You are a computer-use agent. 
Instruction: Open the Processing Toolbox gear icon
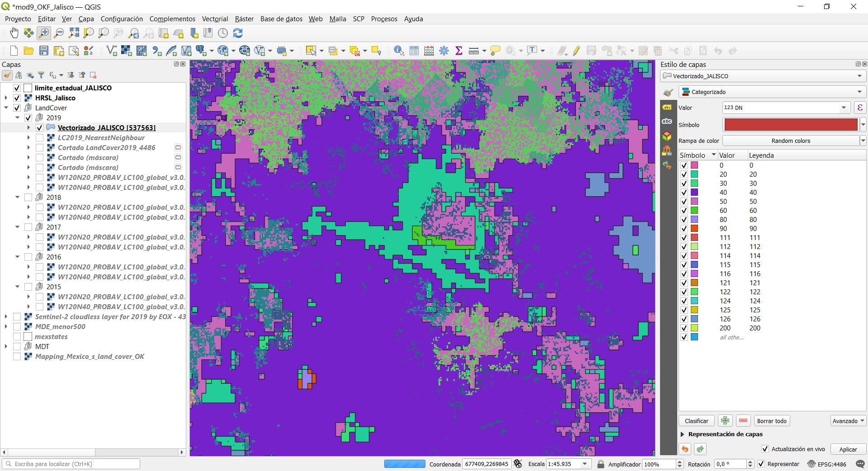(x=444, y=51)
